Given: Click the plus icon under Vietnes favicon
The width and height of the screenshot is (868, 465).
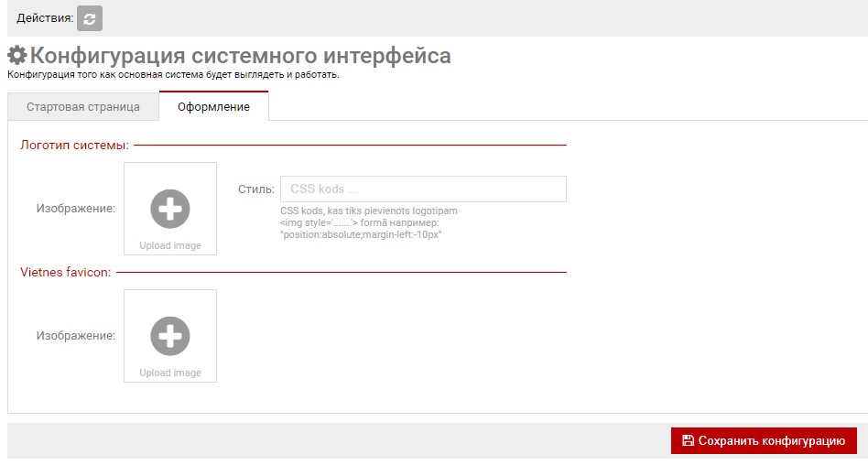Looking at the screenshot, I should [170, 336].
